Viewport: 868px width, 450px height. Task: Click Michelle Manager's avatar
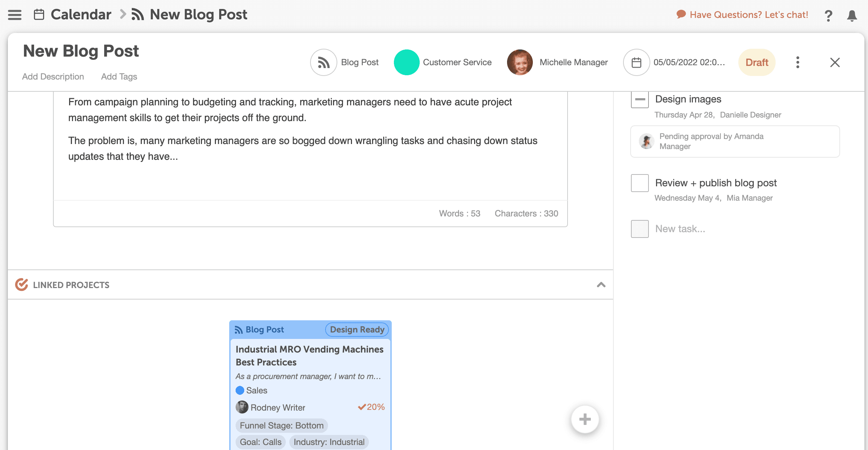tap(520, 62)
